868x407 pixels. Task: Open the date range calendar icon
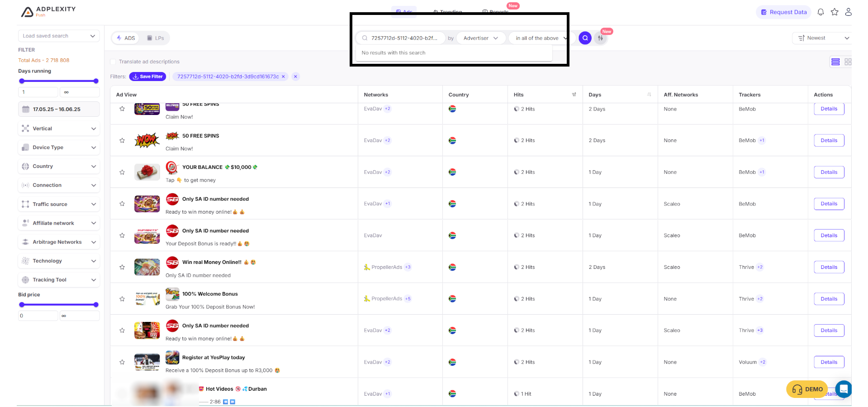click(x=26, y=109)
